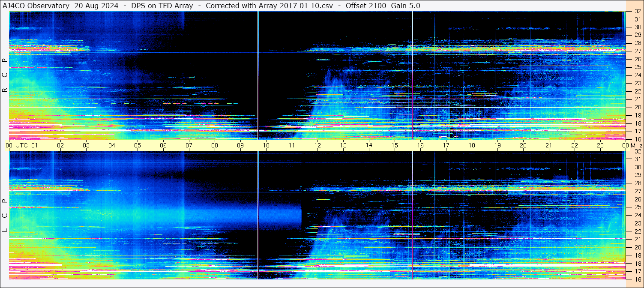The width and height of the screenshot is (644, 288).
Task: Click the white vertical marker near 09:40 in LCP
Action: [258, 216]
